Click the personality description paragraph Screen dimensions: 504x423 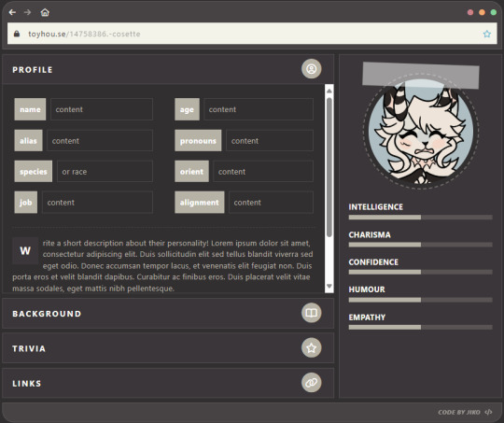click(x=162, y=266)
